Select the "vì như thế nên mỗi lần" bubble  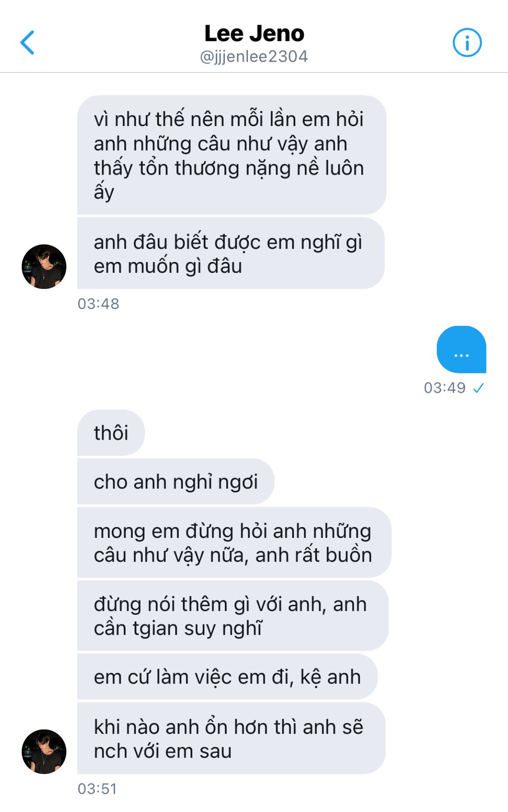pyautogui.click(x=232, y=155)
